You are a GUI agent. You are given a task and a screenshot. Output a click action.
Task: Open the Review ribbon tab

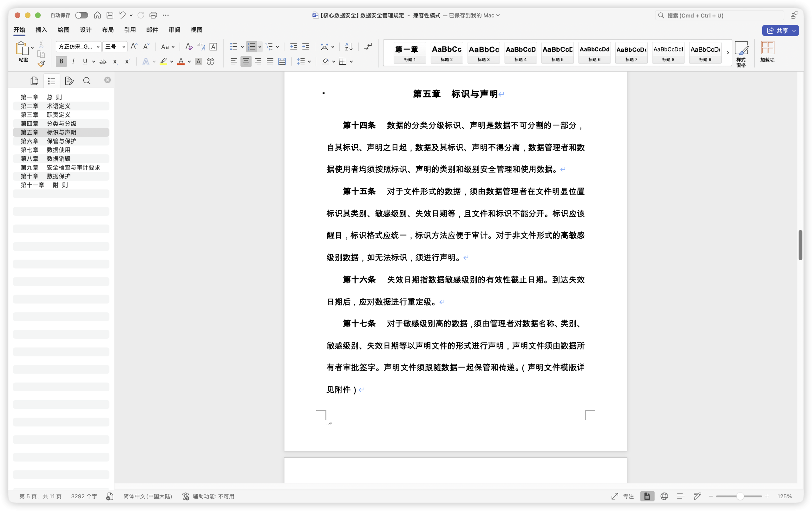174,30
